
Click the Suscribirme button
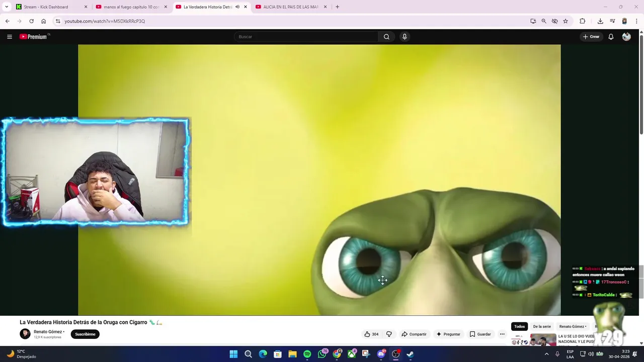coord(85,334)
